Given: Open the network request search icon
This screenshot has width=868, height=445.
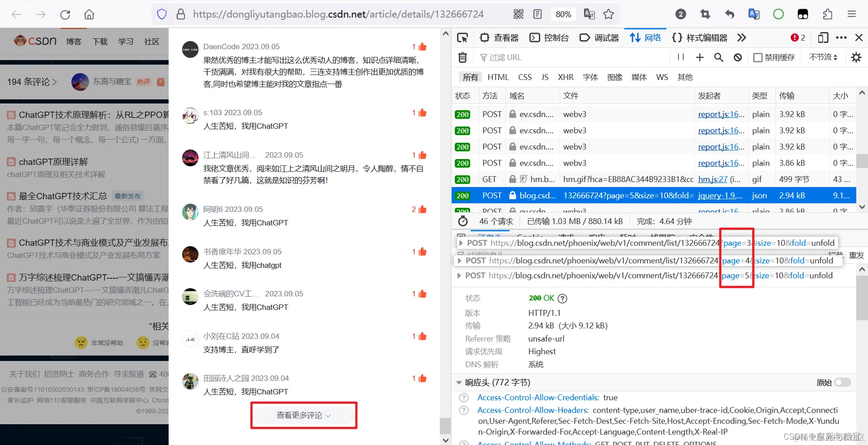Looking at the screenshot, I should click(x=719, y=57).
